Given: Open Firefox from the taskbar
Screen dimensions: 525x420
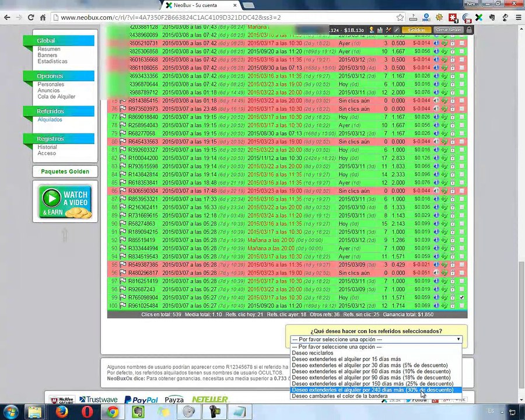Looking at the screenshot, I should point(62,412).
